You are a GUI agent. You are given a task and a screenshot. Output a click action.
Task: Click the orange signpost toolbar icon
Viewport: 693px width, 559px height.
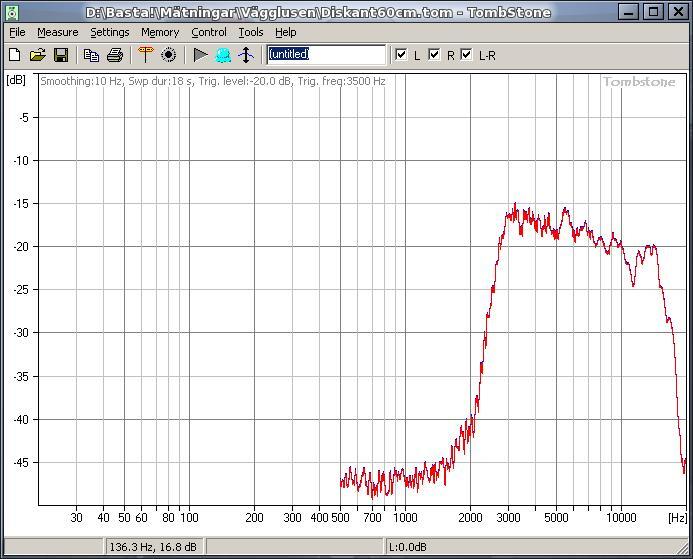(146, 55)
